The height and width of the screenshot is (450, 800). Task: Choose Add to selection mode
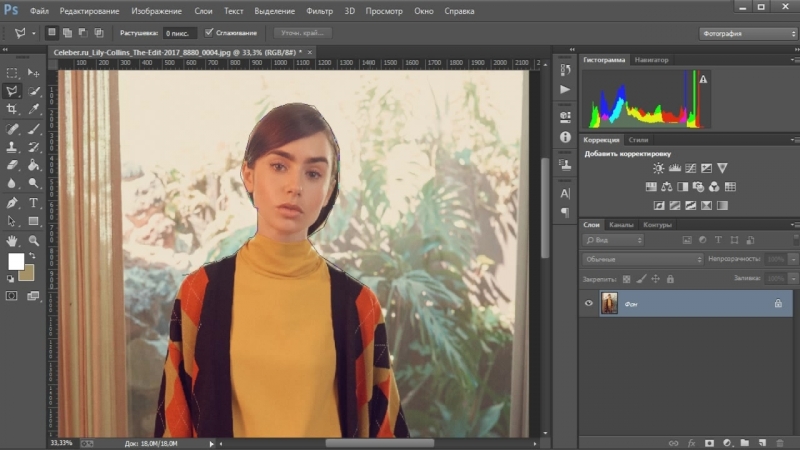point(67,33)
